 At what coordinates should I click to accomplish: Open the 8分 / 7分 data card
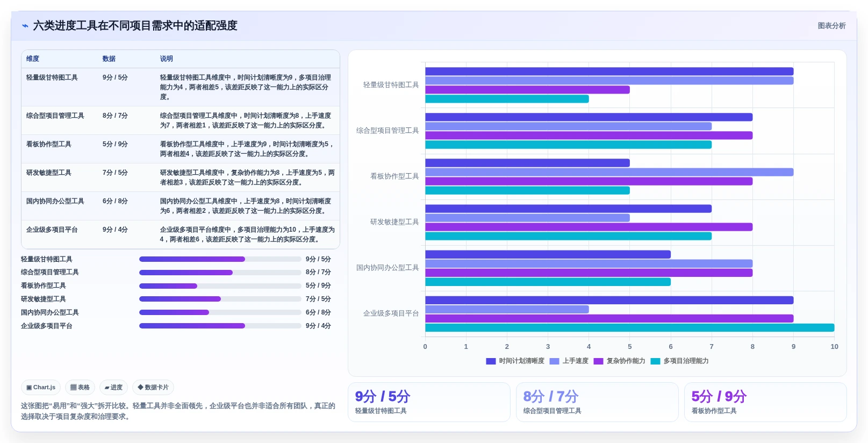[x=597, y=402]
